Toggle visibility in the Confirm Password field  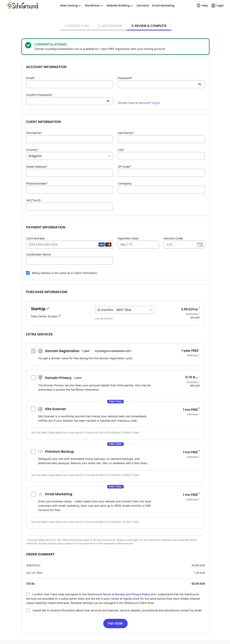[108, 101]
